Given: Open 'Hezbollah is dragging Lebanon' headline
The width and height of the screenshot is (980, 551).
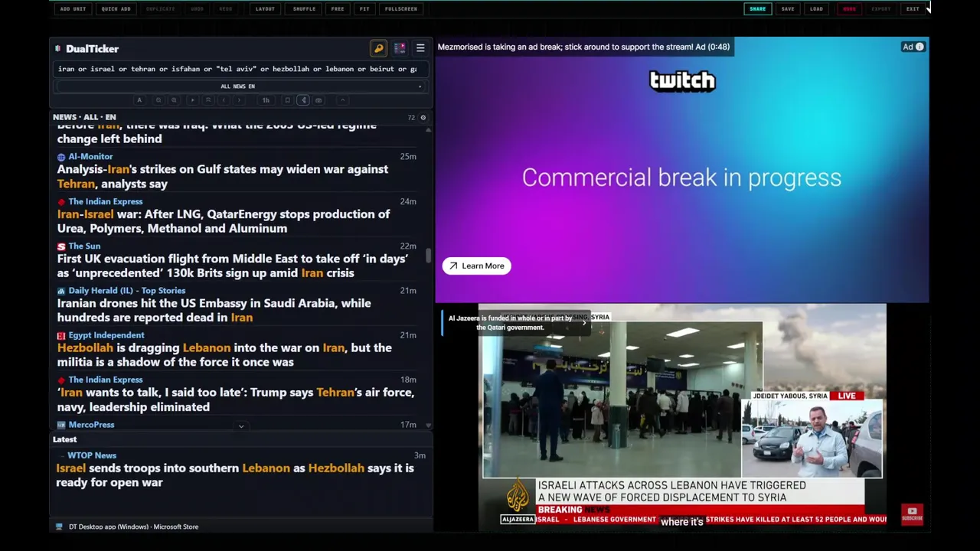Looking at the screenshot, I should pyautogui.click(x=224, y=355).
